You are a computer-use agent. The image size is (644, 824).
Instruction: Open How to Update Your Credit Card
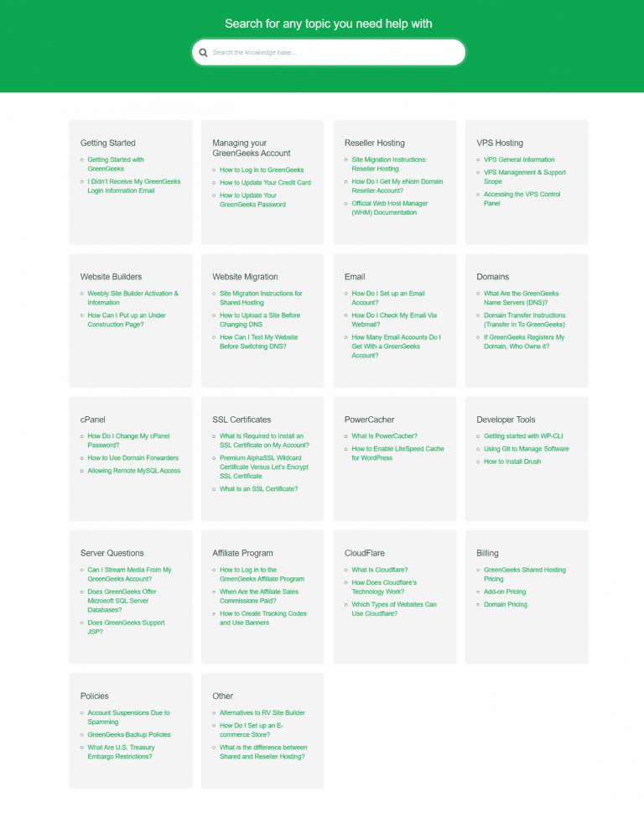point(265,182)
